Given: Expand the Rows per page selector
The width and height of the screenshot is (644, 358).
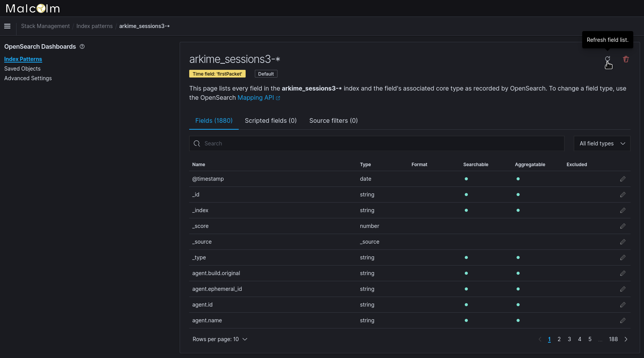Looking at the screenshot, I should pos(220,339).
